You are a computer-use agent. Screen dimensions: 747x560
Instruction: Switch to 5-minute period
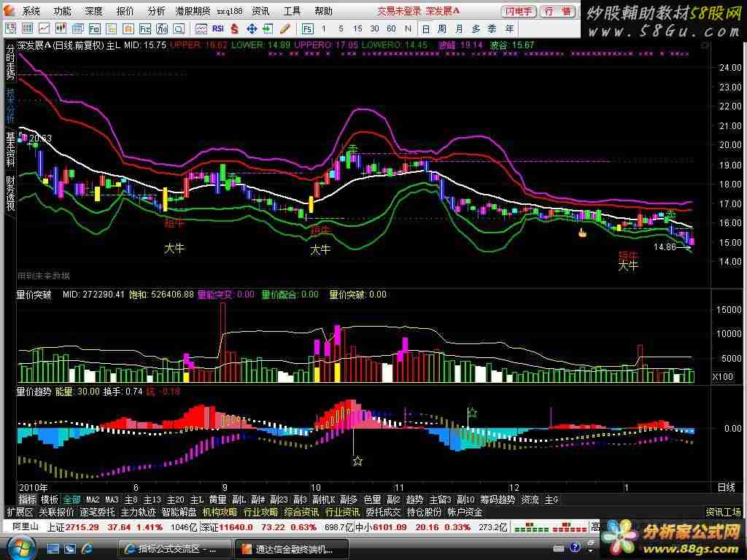pyautogui.click(x=341, y=29)
